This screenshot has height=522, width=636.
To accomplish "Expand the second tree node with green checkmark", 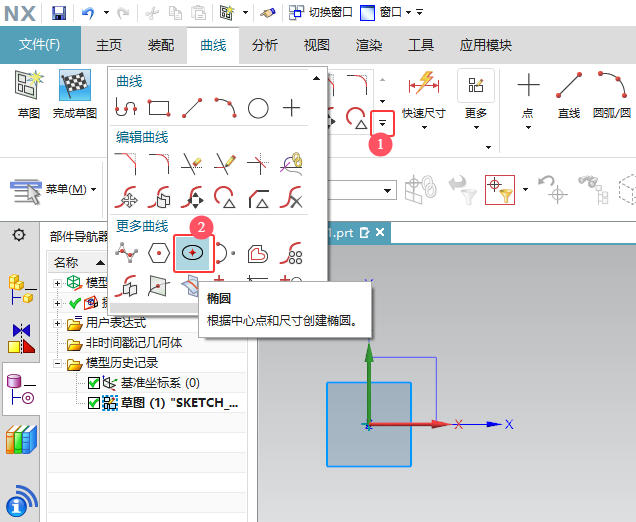I will 57,303.
